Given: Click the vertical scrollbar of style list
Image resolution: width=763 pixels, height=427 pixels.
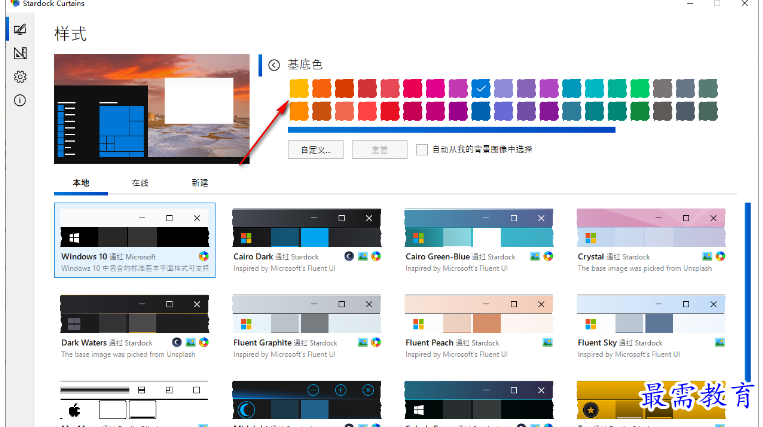Looking at the screenshot, I should point(747,291).
